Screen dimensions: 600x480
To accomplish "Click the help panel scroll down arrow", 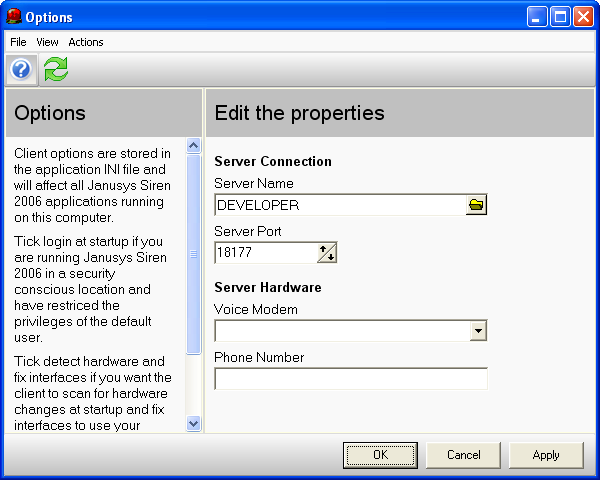I will click(x=194, y=424).
